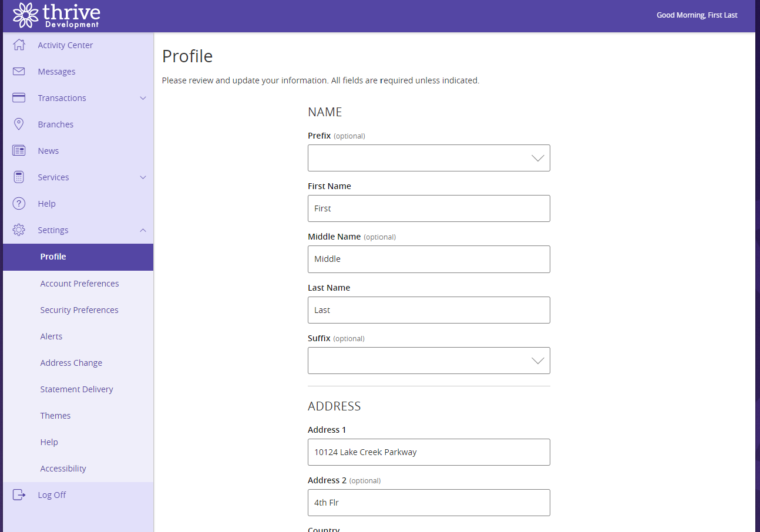
Task: Click the Address 2 input field
Action: 429,503
